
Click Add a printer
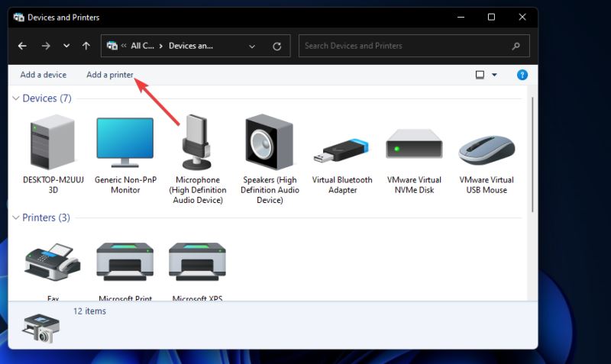(x=110, y=75)
